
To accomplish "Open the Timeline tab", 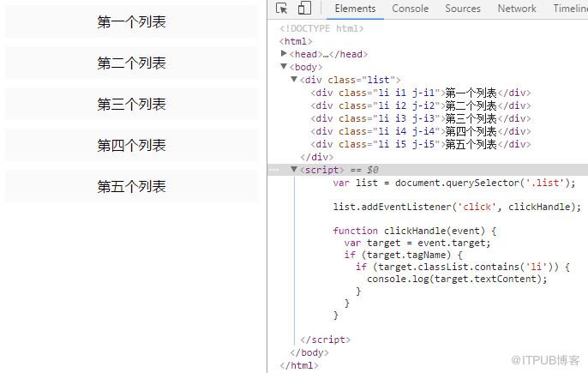I will click(x=570, y=9).
